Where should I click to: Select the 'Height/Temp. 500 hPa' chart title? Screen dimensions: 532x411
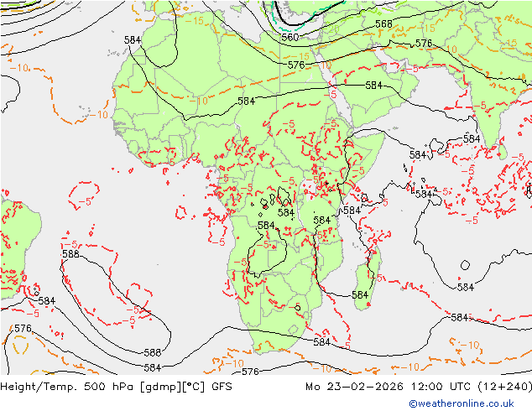pyautogui.click(x=68, y=386)
